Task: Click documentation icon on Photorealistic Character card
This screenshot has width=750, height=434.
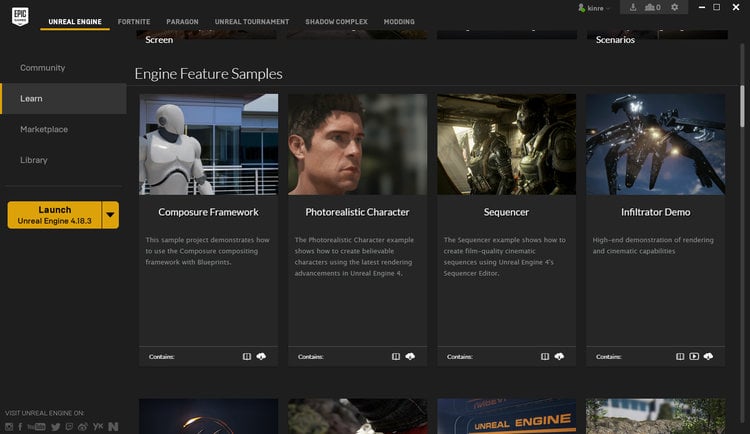Action: (396, 356)
